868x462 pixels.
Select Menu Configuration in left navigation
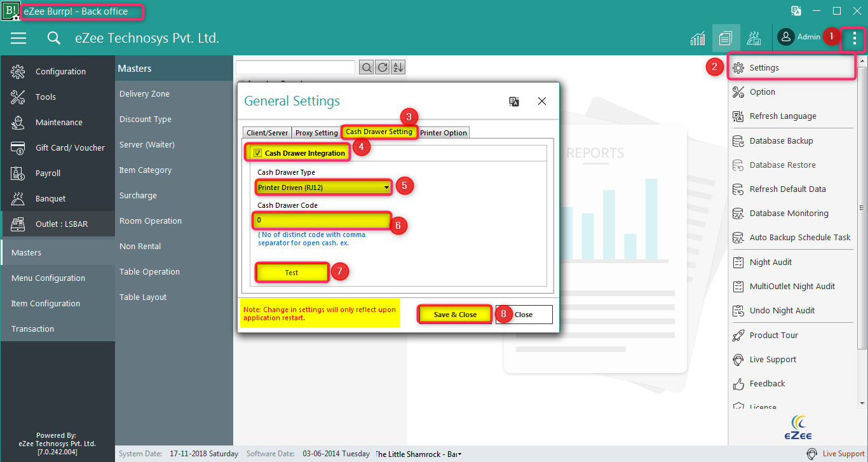(x=58, y=278)
